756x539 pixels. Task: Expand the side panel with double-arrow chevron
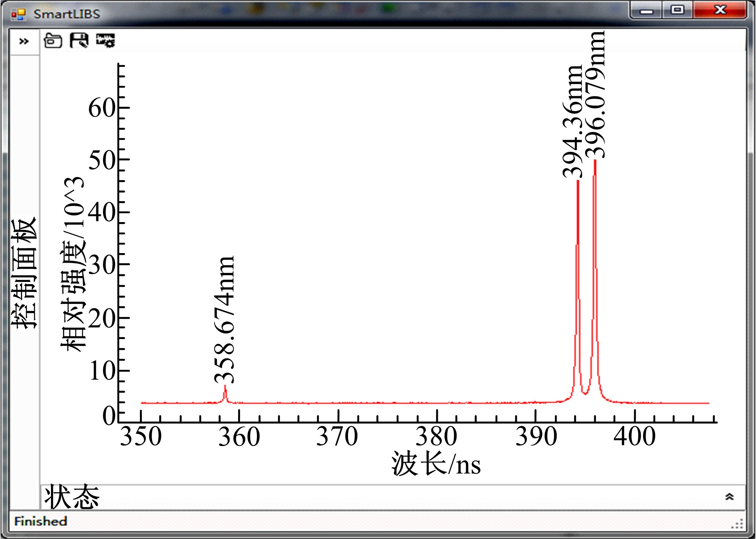point(24,41)
